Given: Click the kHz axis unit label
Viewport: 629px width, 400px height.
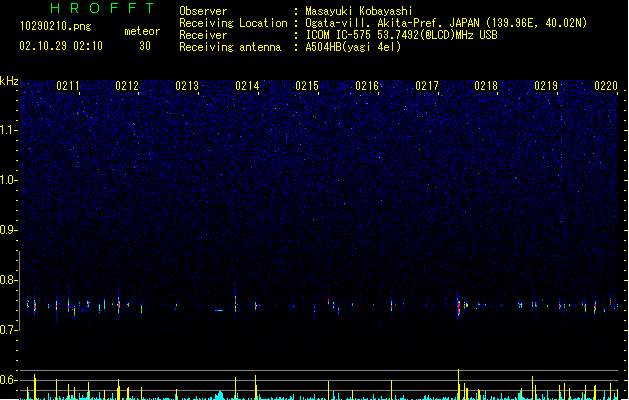Looking at the screenshot, I should pyautogui.click(x=9, y=81).
